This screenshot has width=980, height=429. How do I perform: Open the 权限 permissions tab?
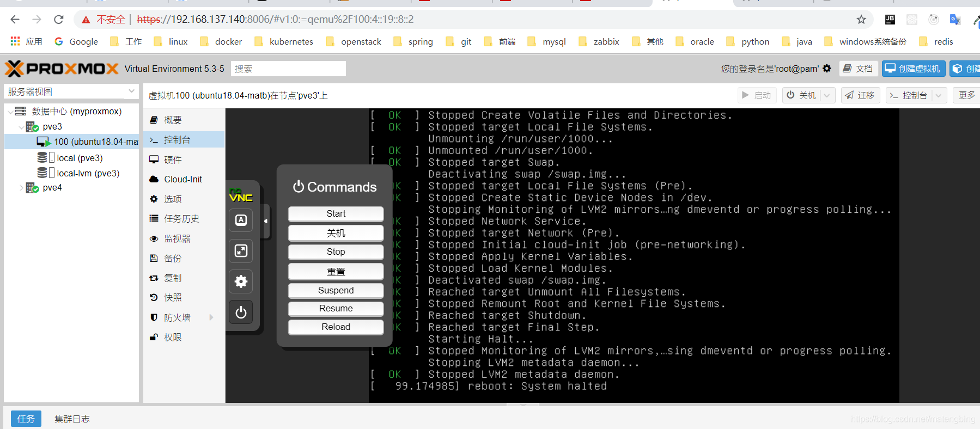184,337
